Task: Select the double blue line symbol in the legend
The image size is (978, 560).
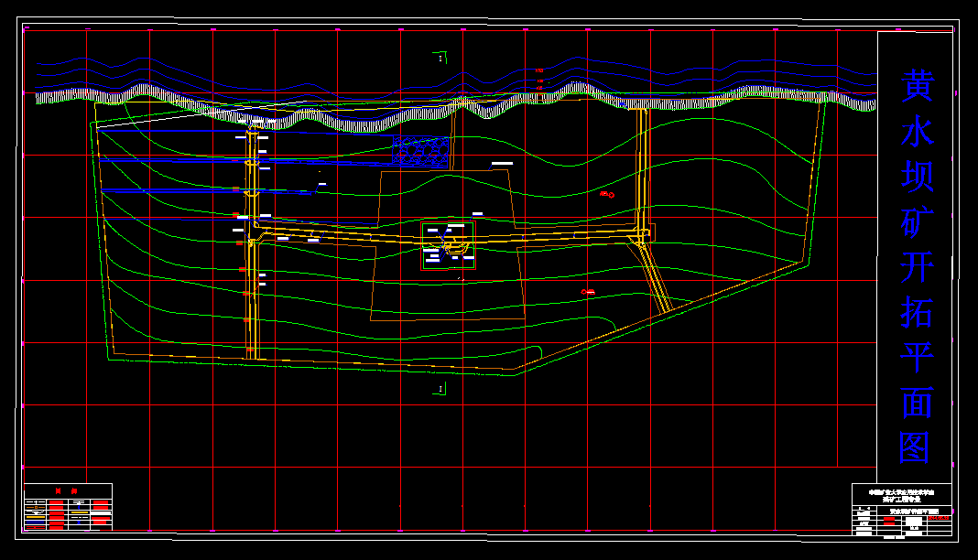Action: tap(36, 522)
